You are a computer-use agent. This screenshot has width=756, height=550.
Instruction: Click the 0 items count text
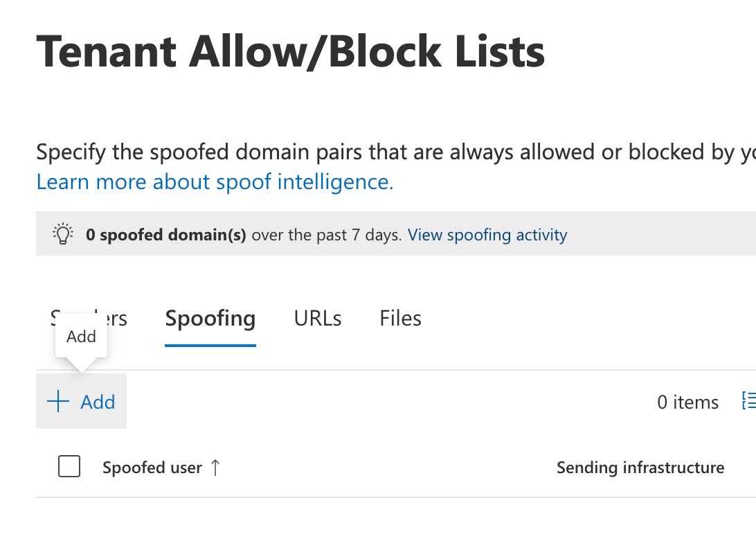(687, 402)
